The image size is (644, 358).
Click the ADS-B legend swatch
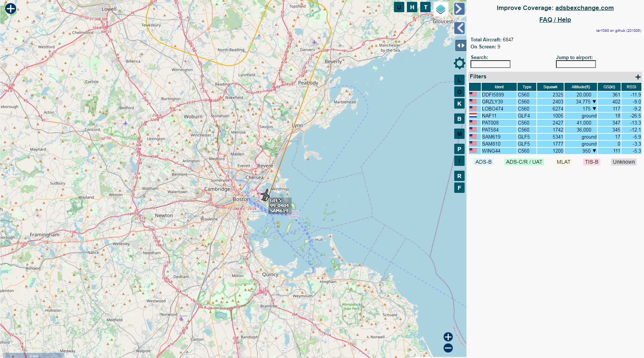pos(483,162)
